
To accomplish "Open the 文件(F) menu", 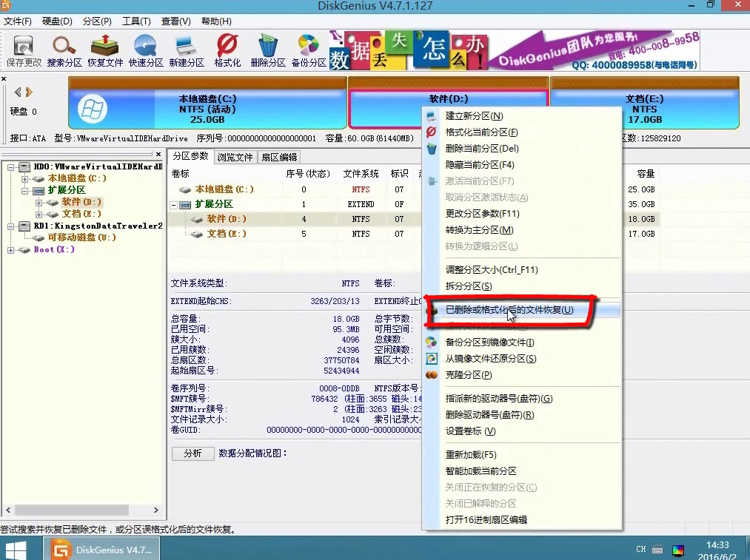I will [18, 21].
